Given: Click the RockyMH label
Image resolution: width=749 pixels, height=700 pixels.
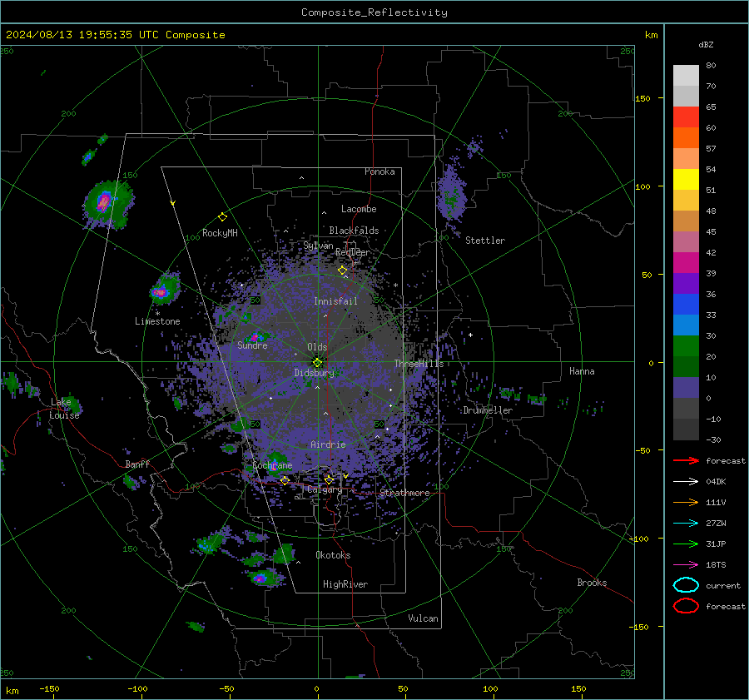Looking at the screenshot, I should click(220, 233).
